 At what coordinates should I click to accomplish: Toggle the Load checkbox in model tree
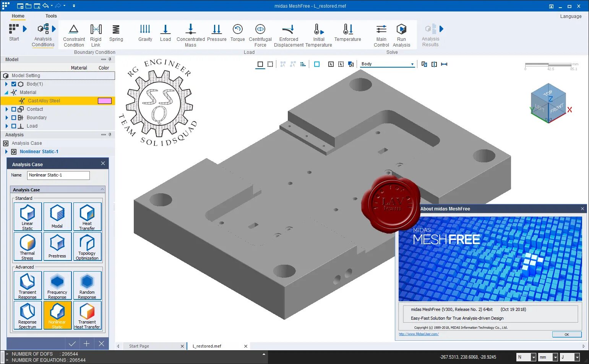[x=14, y=126]
